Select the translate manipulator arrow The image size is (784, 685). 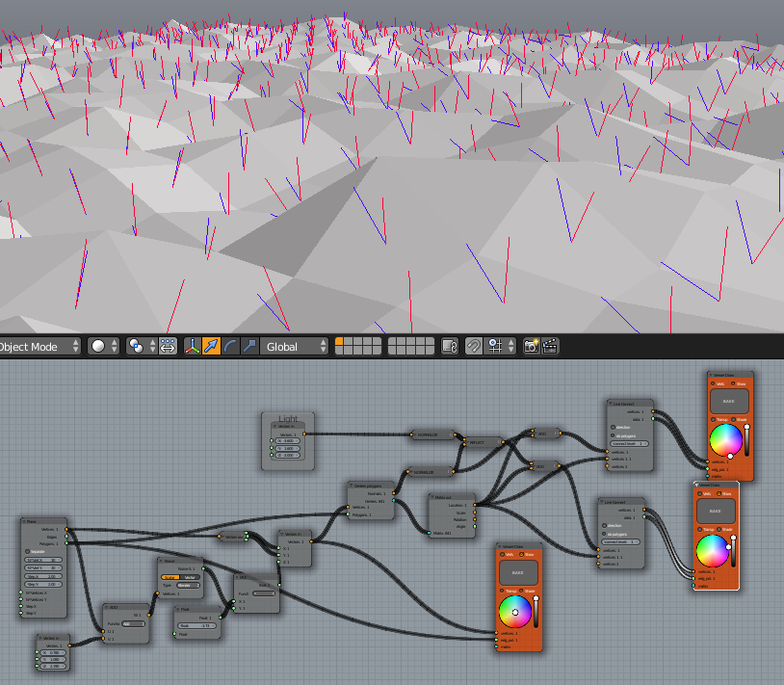point(212,347)
